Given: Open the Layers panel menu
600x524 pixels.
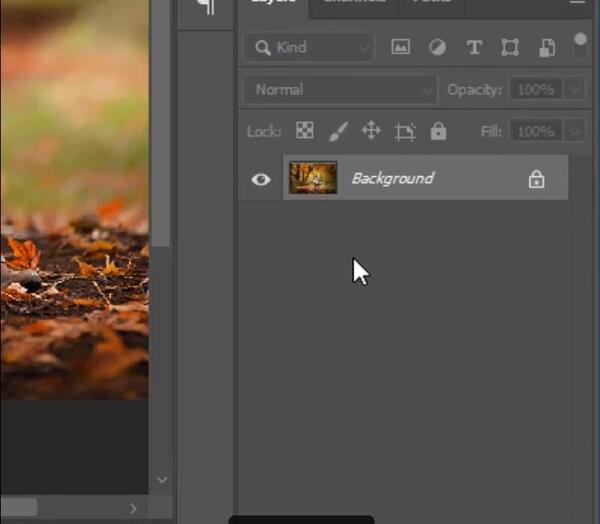Looking at the screenshot, I should (578, 3).
